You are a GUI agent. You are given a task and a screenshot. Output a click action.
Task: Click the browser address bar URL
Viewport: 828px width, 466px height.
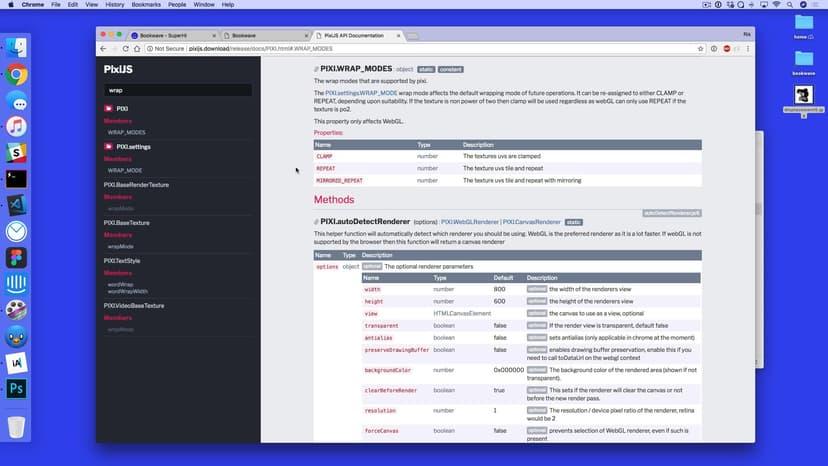245,48
